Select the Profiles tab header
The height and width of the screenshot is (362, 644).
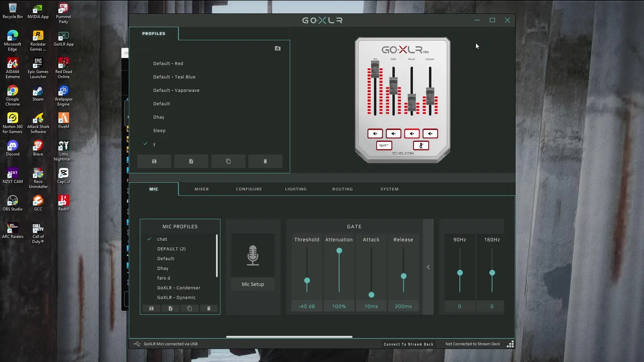coord(153,34)
